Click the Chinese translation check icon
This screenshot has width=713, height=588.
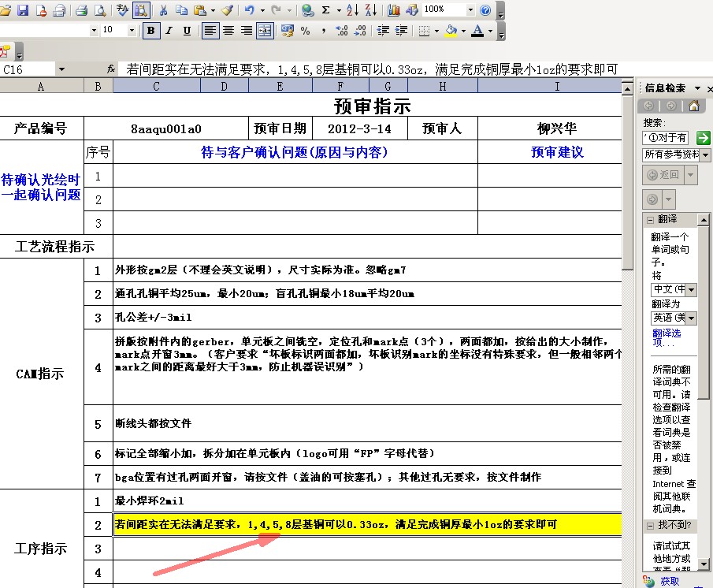[122, 10]
